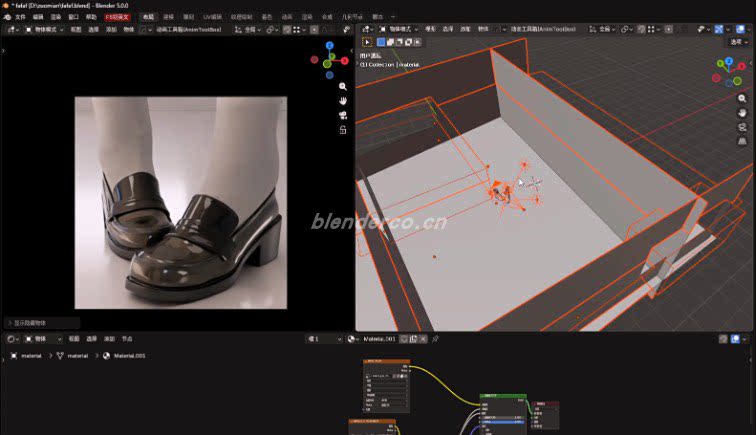756x435 pixels.
Task: Open node editor type dropdown
Action: (x=13, y=339)
